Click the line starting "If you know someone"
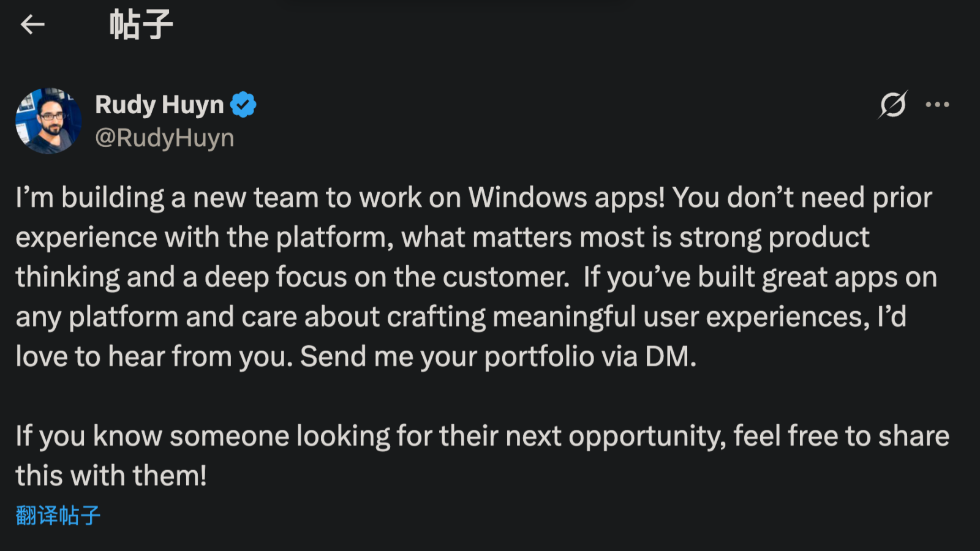Screen dimensions: 980x551 482,437
